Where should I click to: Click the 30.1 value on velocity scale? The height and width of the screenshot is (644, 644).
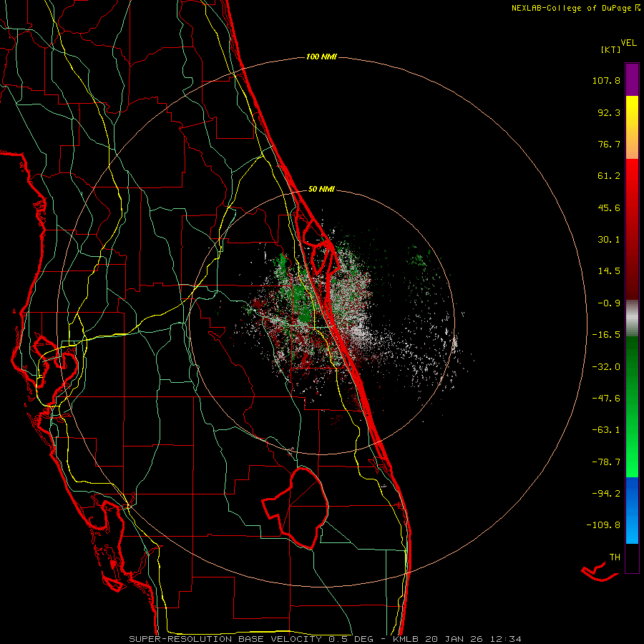coord(609,240)
